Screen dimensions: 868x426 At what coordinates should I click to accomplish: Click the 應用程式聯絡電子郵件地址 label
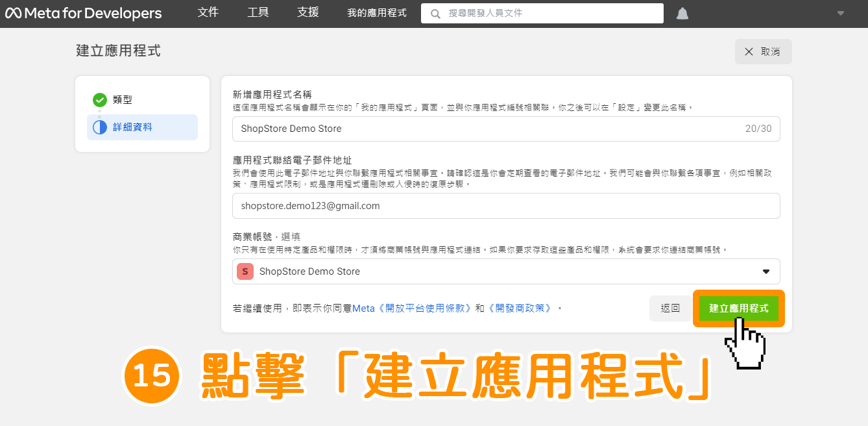[292, 160]
